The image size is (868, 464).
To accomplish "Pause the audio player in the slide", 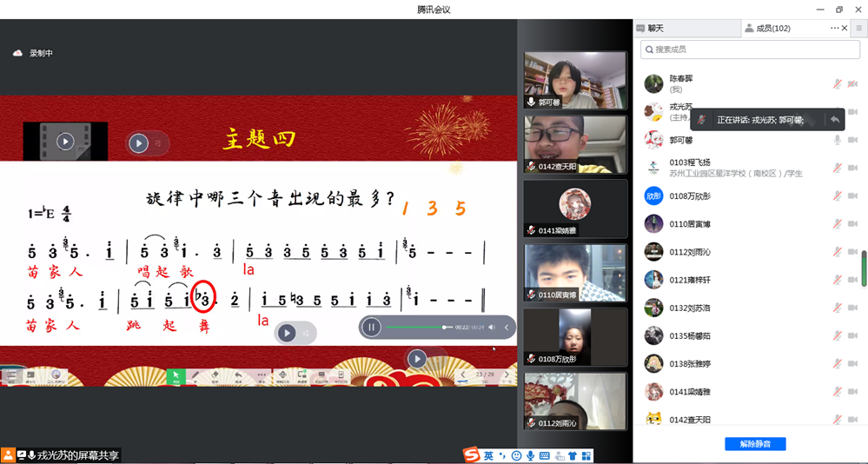I will click(372, 328).
